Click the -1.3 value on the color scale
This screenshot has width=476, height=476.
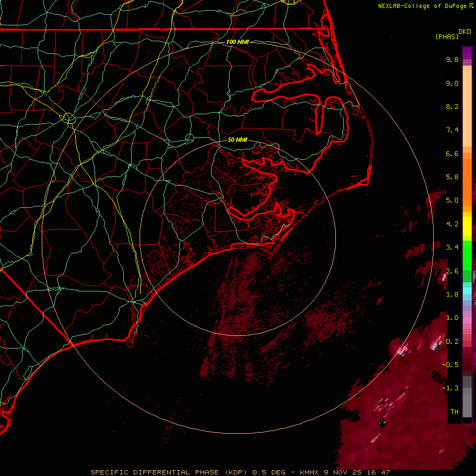(450, 389)
